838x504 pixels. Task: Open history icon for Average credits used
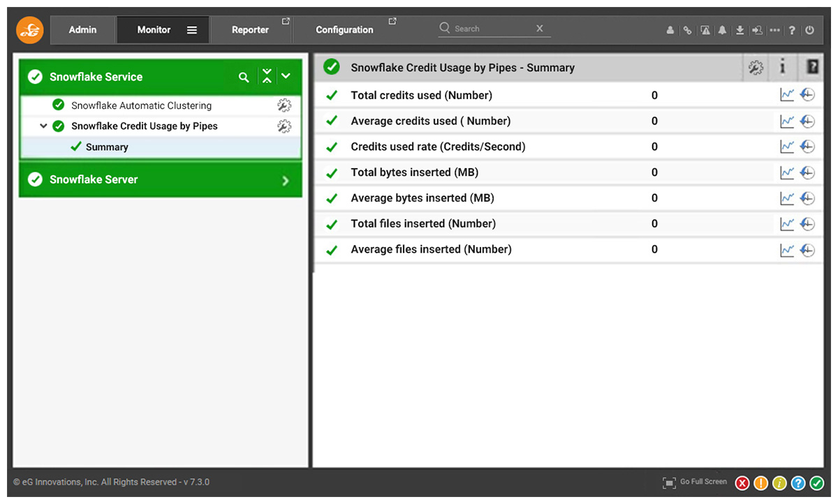[807, 121]
